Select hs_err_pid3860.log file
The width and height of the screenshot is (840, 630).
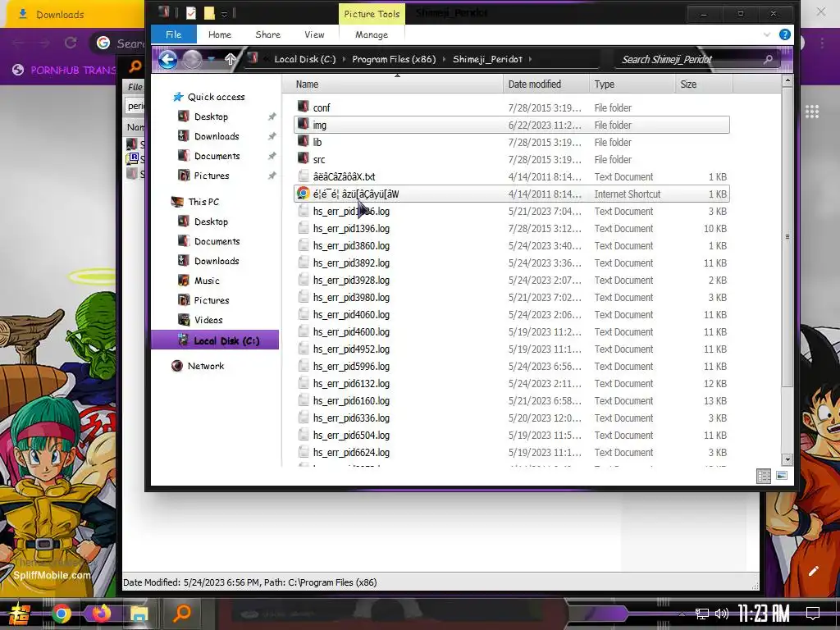pyautogui.click(x=512, y=245)
